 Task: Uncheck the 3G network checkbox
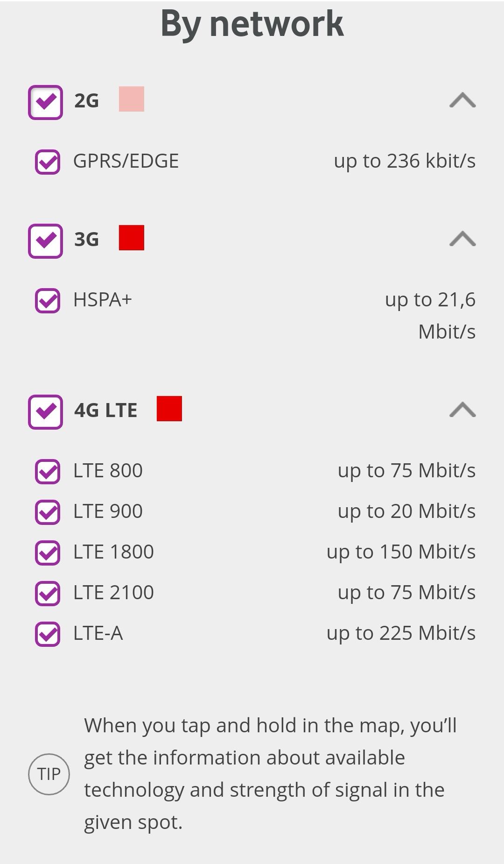[x=45, y=241]
